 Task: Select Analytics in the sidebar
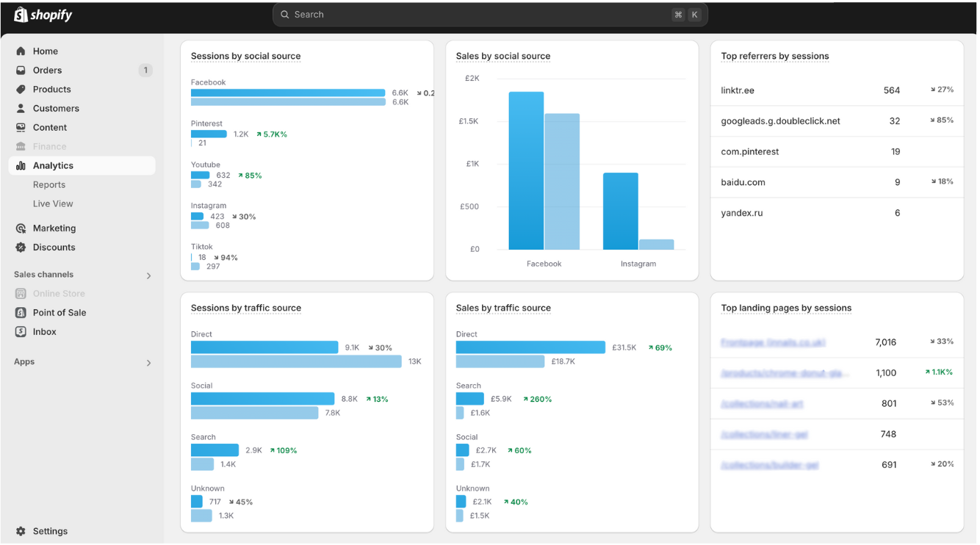point(82,166)
